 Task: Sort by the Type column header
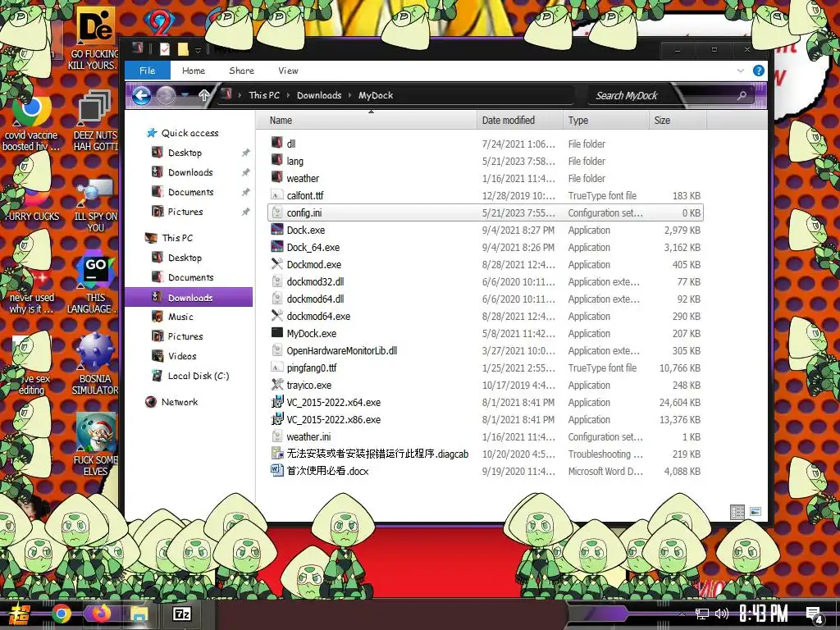click(606, 120)
